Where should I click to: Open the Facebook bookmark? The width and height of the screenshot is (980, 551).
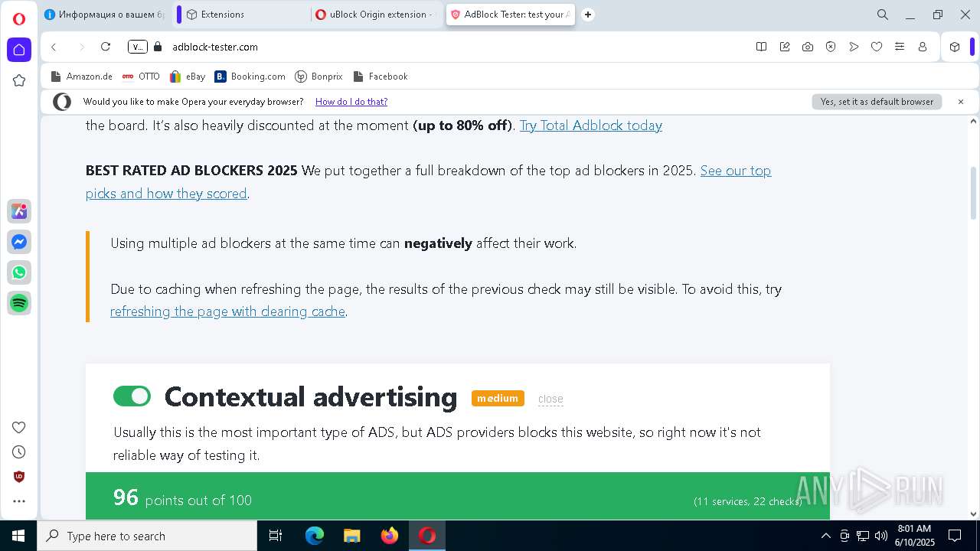coord(380,77)
